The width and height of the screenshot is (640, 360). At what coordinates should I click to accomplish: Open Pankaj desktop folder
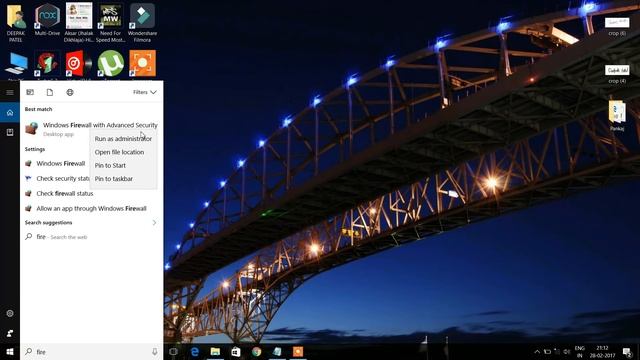coord(617,116)
